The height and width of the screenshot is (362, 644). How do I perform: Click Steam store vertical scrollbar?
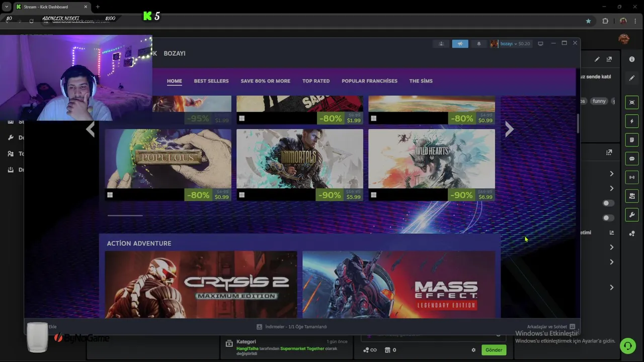coord(578,123)
